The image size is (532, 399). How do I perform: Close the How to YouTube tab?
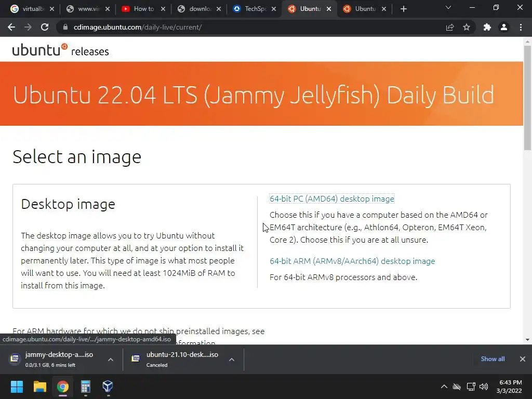click(x=163, y=9)
